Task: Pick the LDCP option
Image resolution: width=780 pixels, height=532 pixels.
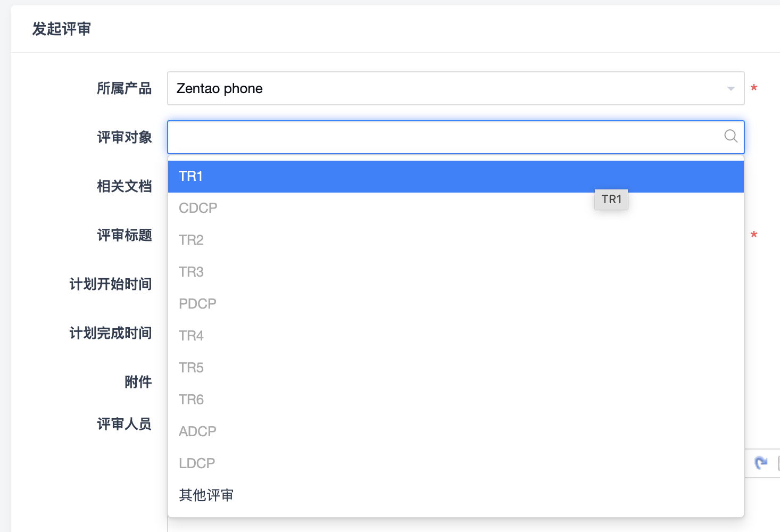Action: click(x=197, y=463)
